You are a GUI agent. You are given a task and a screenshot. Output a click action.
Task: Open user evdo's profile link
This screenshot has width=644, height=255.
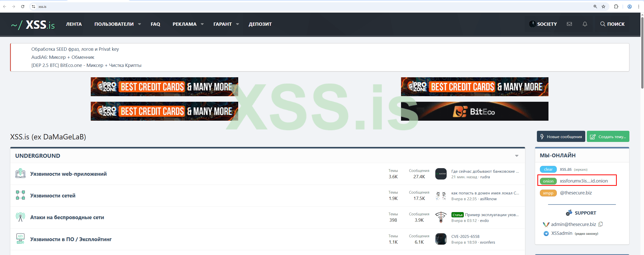[x=484, y=220]
